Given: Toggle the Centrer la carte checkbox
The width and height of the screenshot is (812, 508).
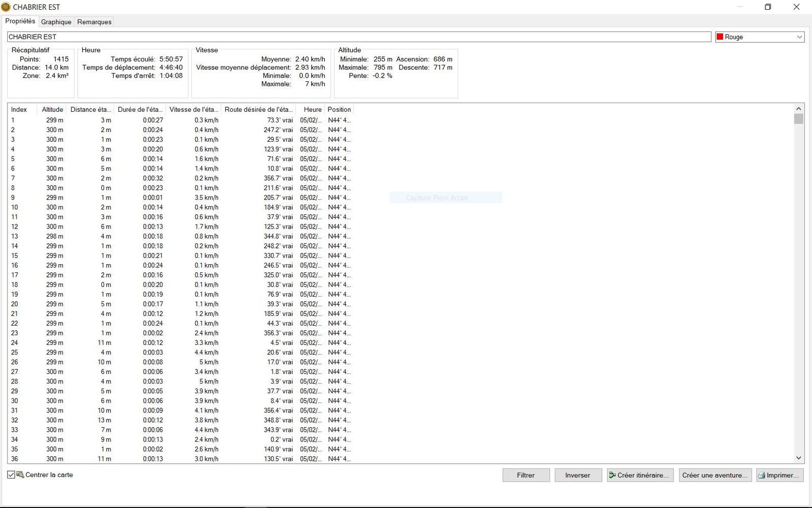Looking at the screenshot, I should pos(11,474).
